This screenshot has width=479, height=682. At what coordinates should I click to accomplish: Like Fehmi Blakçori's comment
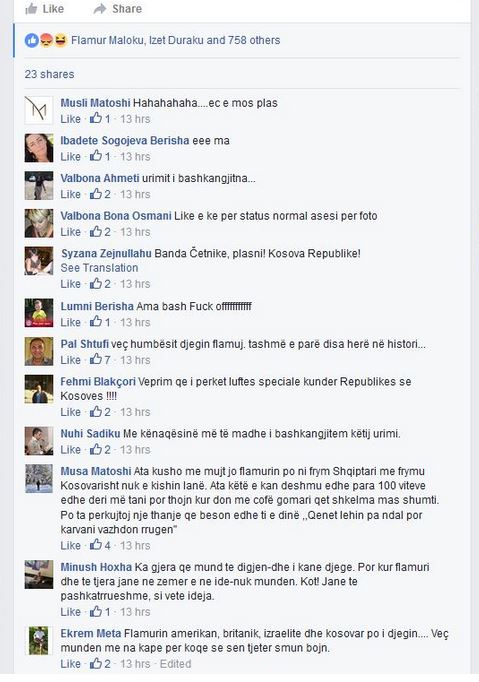[x=70, y=412]
